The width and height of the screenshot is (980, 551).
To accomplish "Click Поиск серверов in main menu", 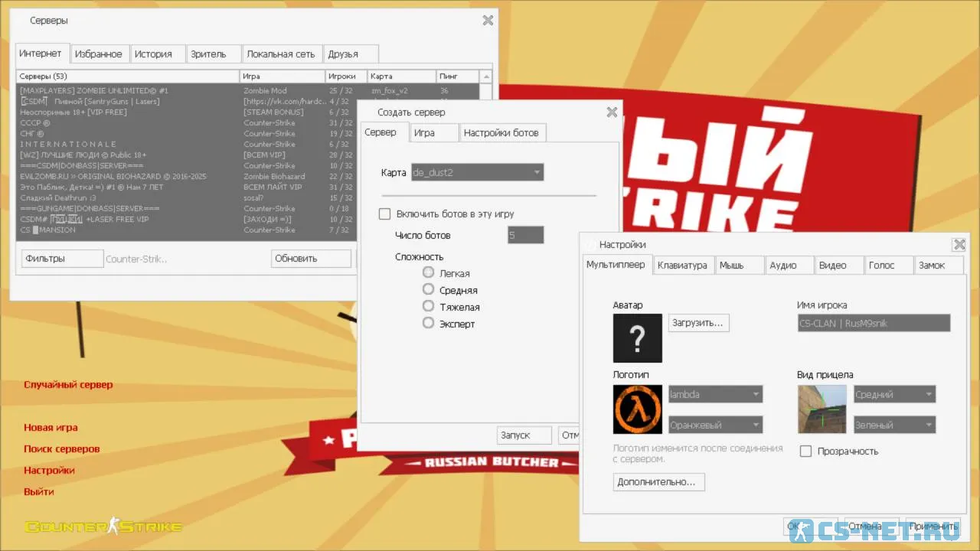I will pyautogui.click(x=62, y=449).
